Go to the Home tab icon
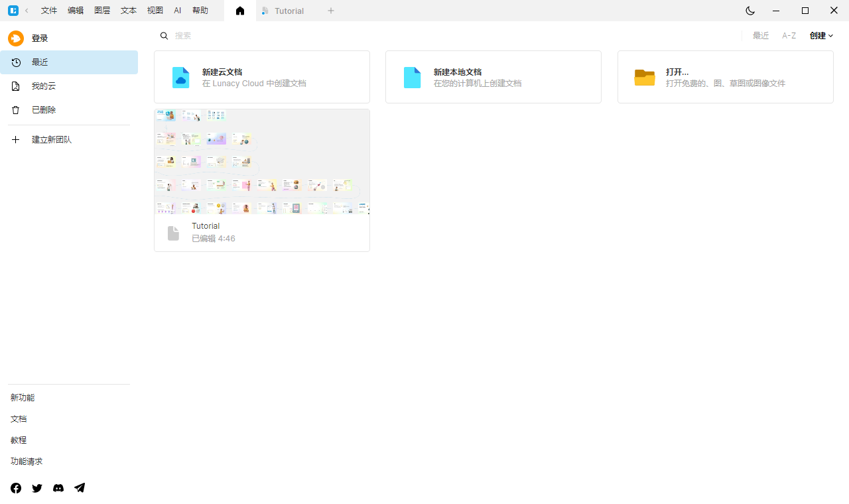This screenshot has width=849, height=504. click(239, 11)
